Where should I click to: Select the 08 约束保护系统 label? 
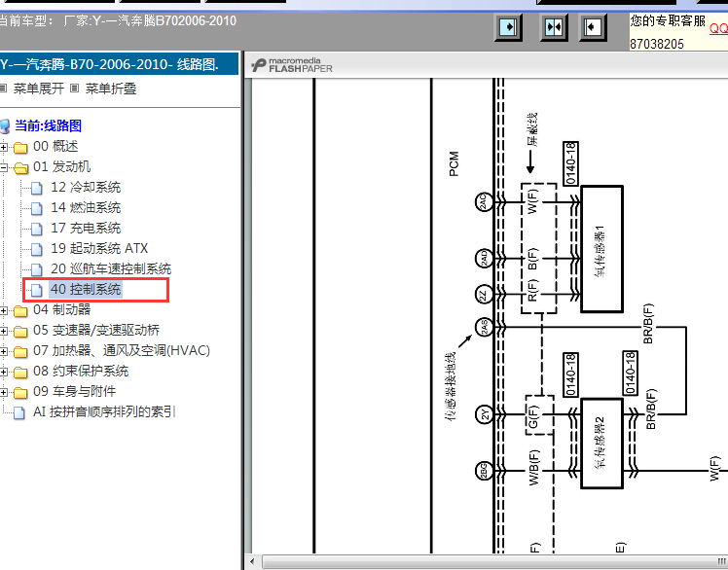tap(81, 371)
